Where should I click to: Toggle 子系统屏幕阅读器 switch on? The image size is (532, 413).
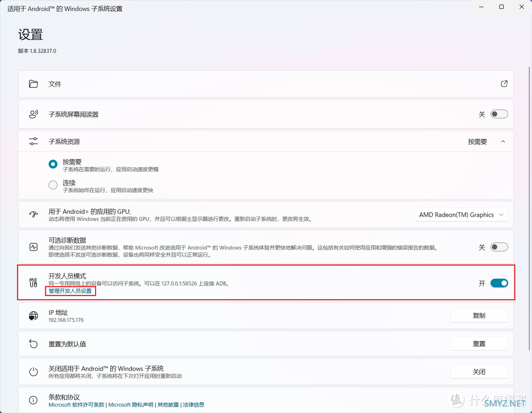(x=499, y=114)
